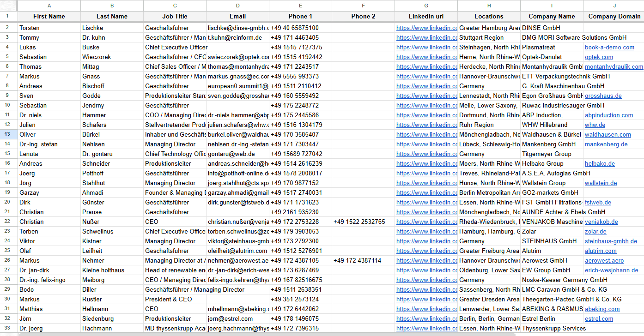Click the "Job Title" header cell
The image size is (644, 336).
click(x=175, y=16)
